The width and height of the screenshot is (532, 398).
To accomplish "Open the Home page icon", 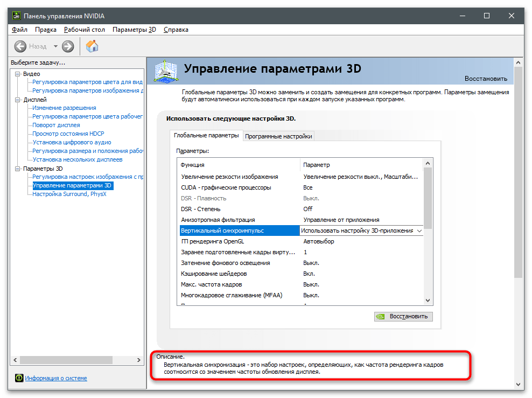I will (92, 46).
